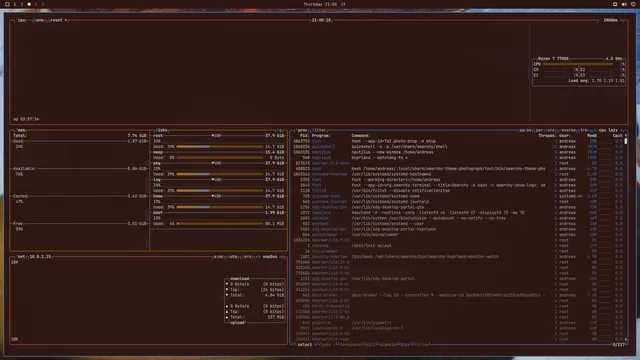Click the Program column header
Image resolution: width=640 pixels, height=360 pixels.
[321, 136]
